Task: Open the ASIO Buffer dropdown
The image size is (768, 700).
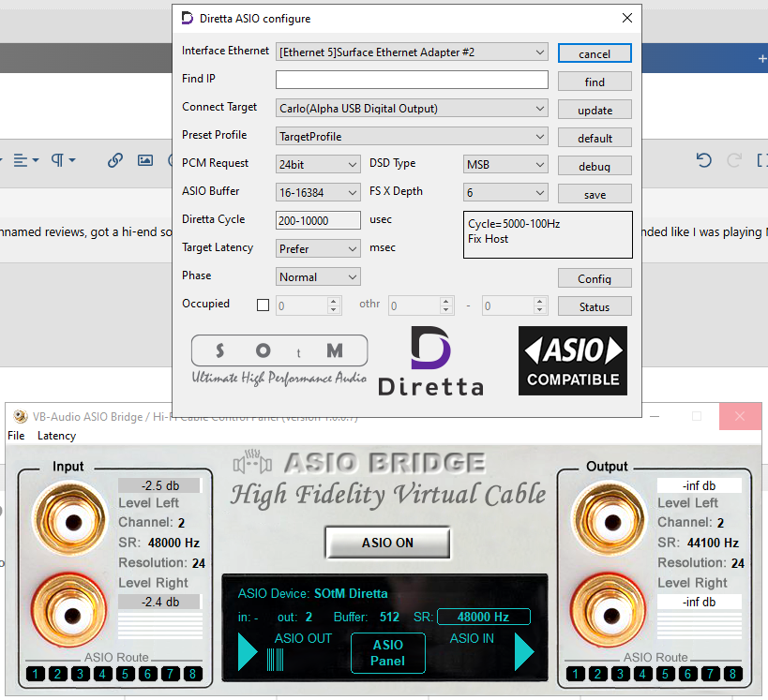Action: 318,192
